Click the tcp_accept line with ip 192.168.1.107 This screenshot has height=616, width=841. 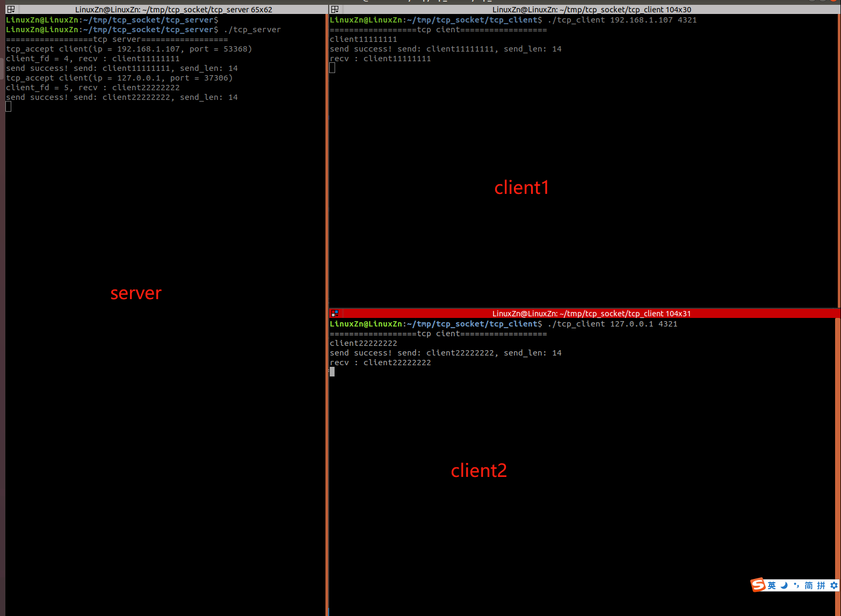[x=129, y=49]
